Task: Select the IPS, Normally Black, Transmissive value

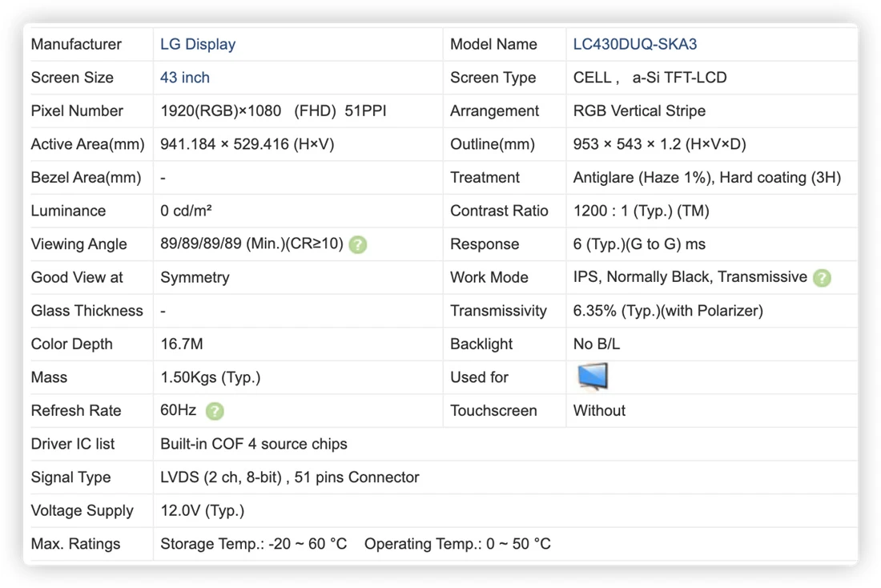Action: pos(690,277)
